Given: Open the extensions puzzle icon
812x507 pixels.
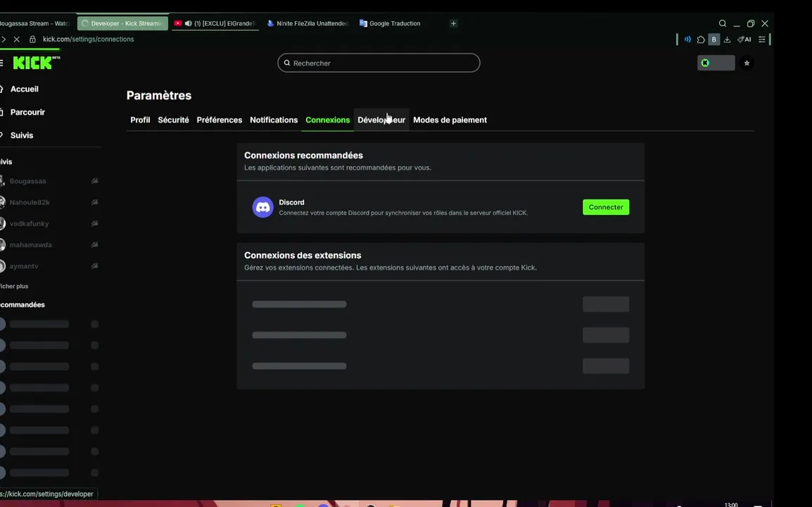Looking at the screenshot, I should (x=701, y=39).
